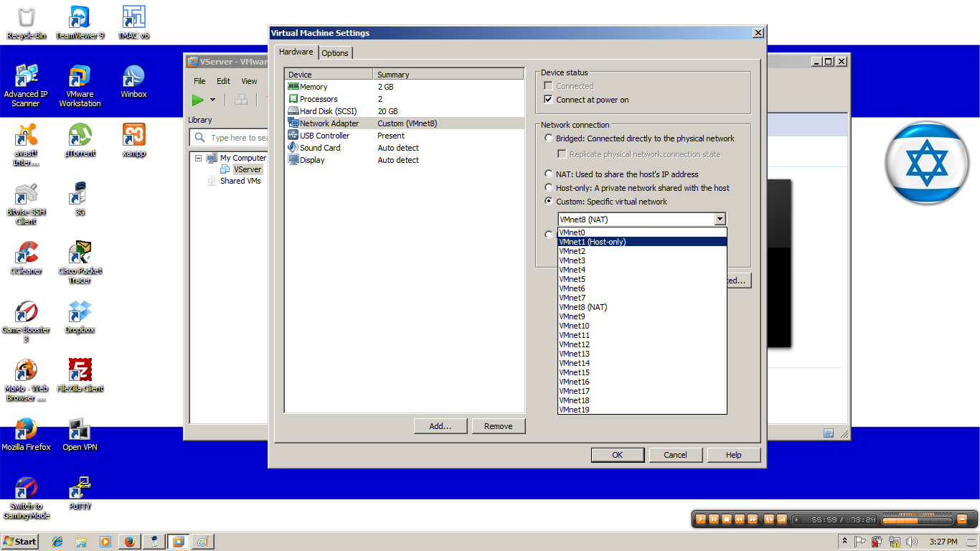Launch FileZilla Client from the desktop
Viewport: 980px width, 551px height.
80,375
